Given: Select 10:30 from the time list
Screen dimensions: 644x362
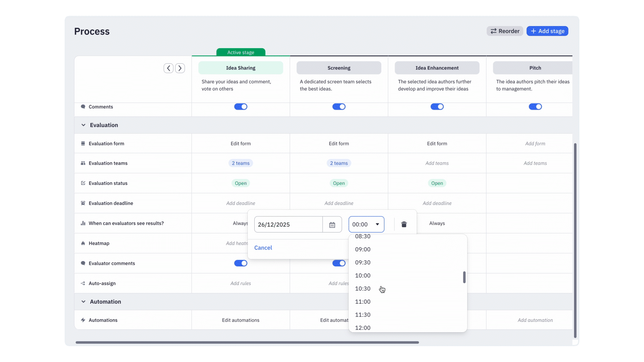Looking at the screenshot, I should (363, 288).
